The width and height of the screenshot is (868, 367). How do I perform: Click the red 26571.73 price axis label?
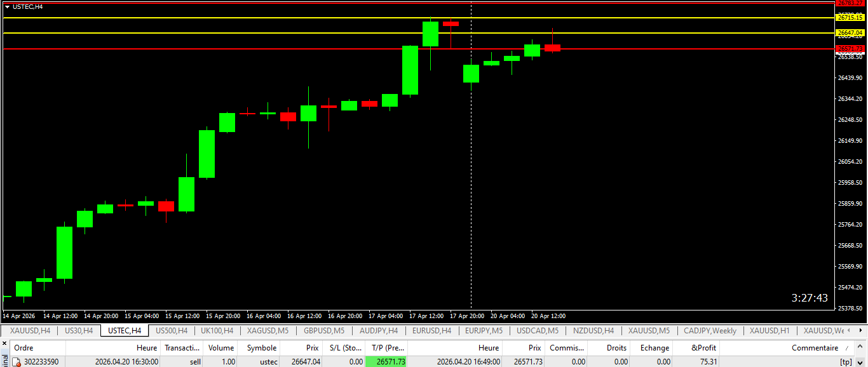point(850,49)
